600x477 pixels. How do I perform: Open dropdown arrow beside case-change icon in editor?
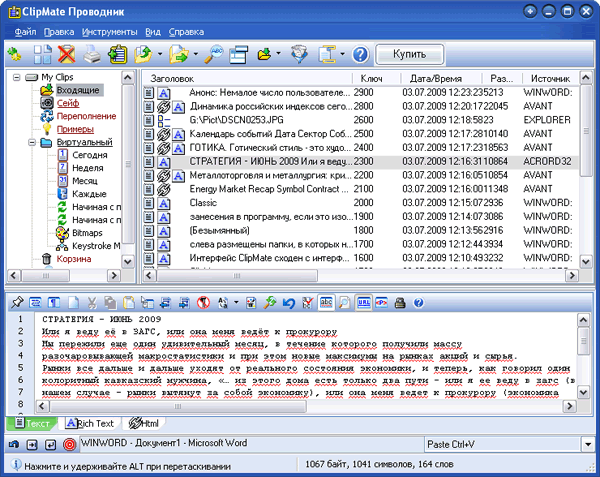236,303
